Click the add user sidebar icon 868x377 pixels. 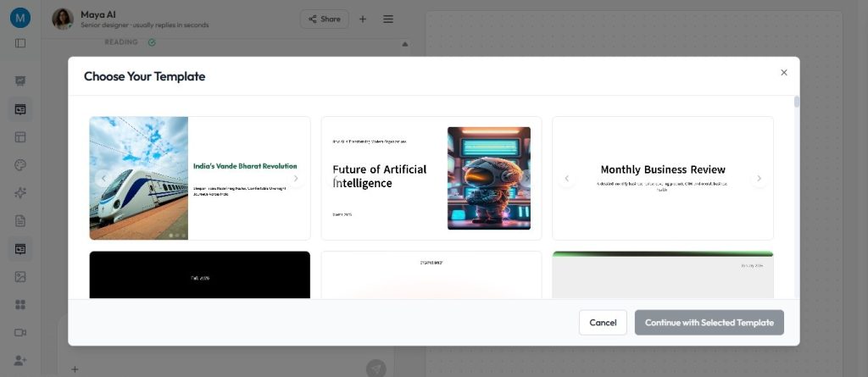tap(20, 360)
